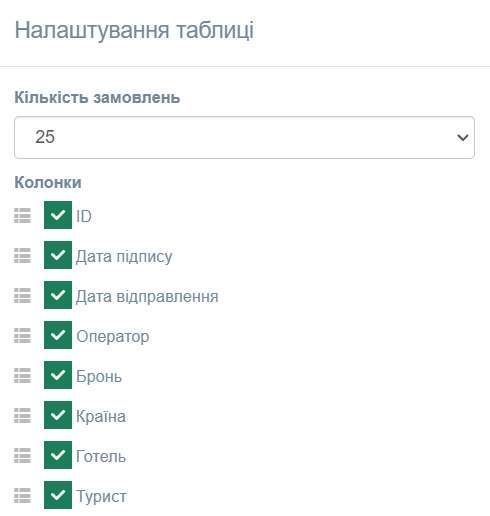Click the reorder handle for Дата підпису
490x516 pixels.
(22, 255)
